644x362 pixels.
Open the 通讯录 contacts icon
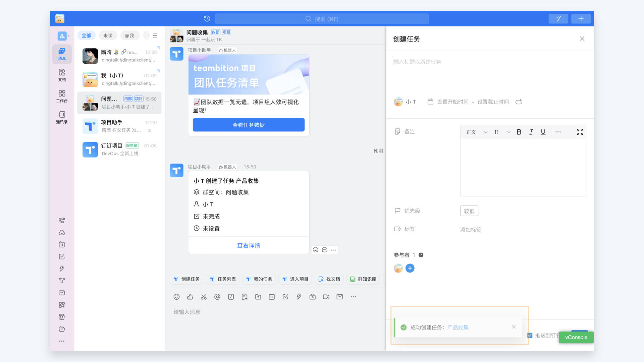tap(62, 118)
